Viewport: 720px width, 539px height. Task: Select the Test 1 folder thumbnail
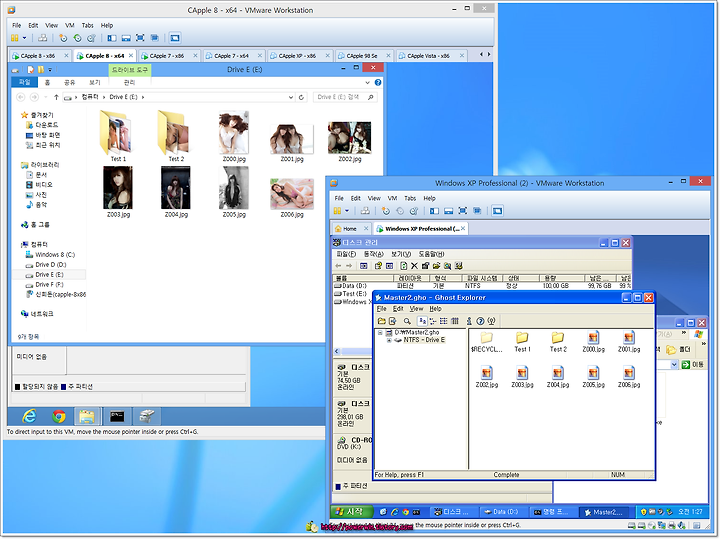[118, 135]
